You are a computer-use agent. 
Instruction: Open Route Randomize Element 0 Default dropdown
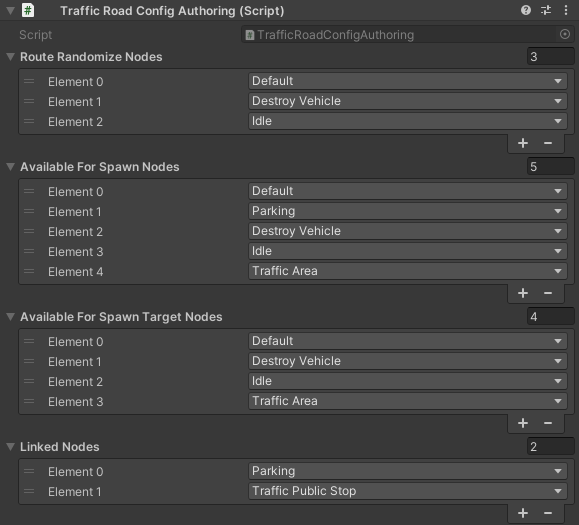pyautogui.click(x=408, y=81)
